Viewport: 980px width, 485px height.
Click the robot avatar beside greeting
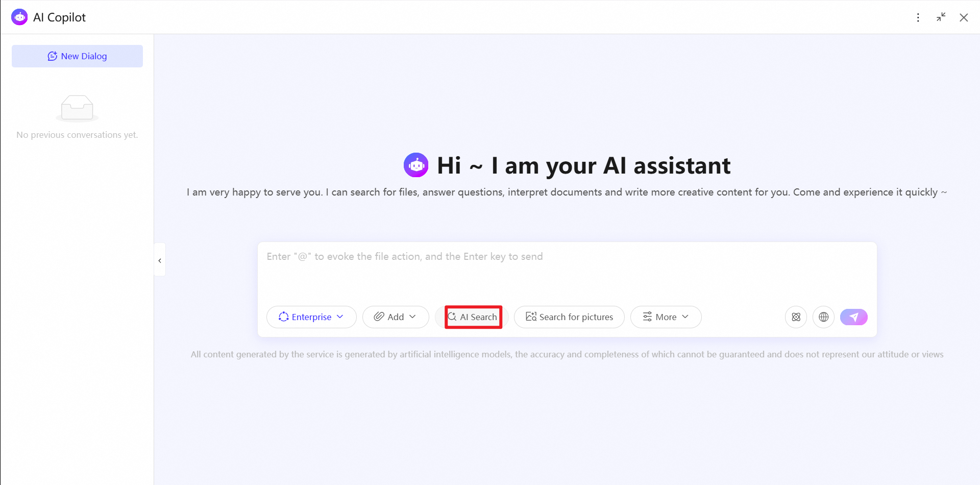pos(416,165)
